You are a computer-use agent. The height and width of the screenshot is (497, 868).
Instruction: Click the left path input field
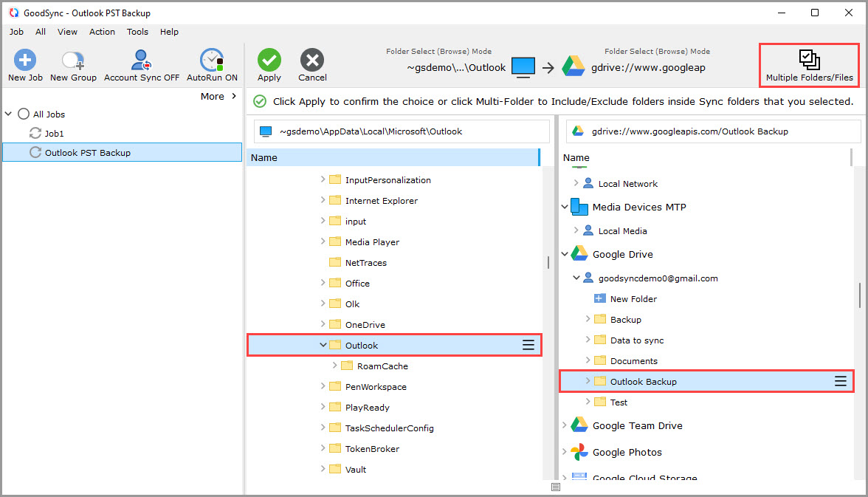click(402, 131)
